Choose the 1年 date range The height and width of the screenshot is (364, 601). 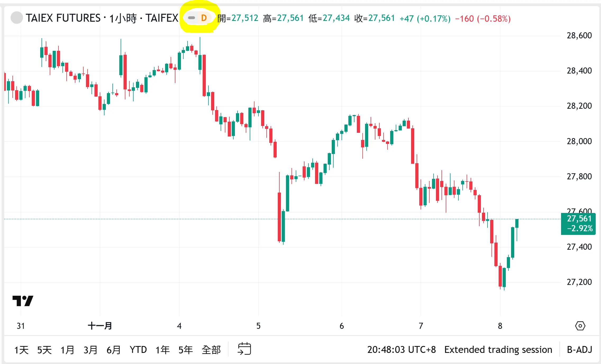[162, 350]
